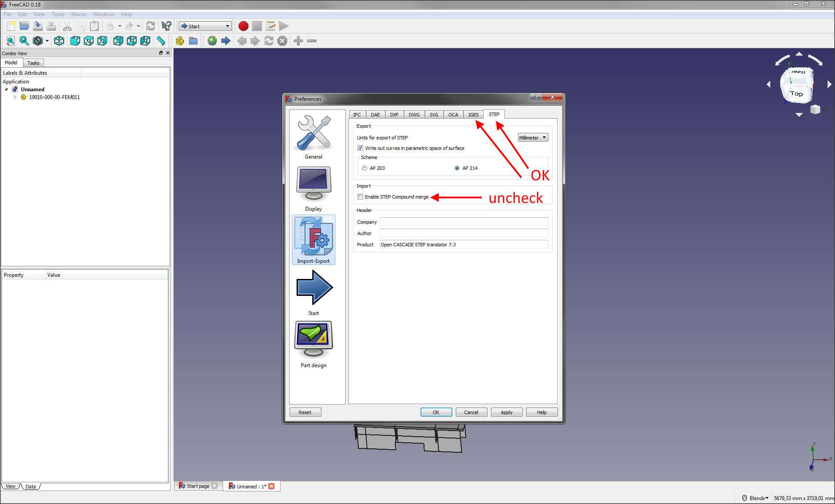Switch to Start page document tab
Image resolution: width=835 pixels, height=504 pixels.
(x=198, y=486)
